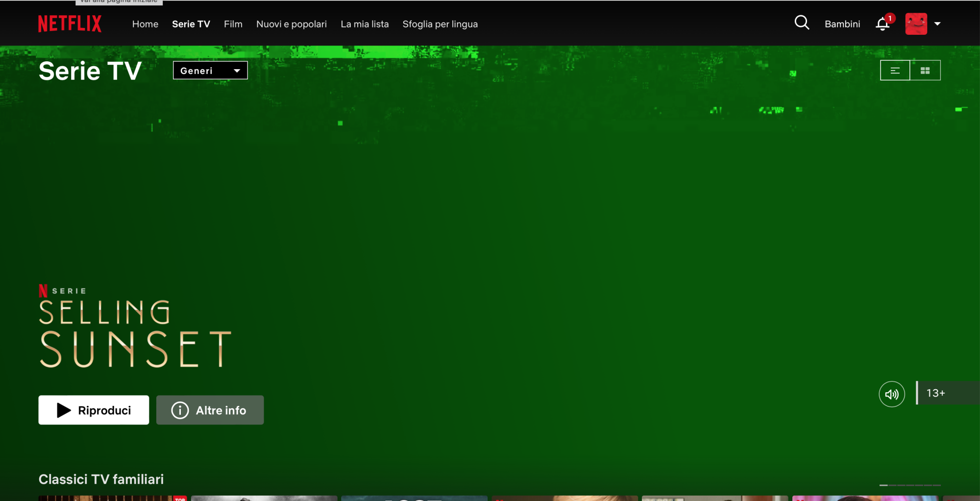Click the Classici TV familiari row title
980x501 pixels.
(x=101, y=479)
